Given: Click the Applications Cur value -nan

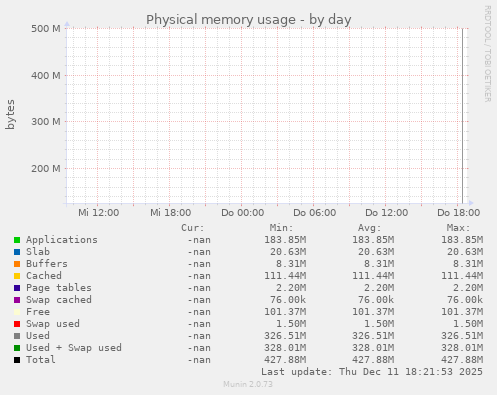Looking at the screenshot, I should [199, 240].
